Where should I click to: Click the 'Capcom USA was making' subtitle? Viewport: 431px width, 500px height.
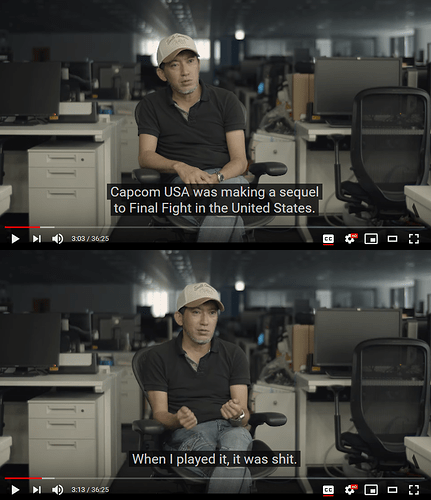(214, 200)
